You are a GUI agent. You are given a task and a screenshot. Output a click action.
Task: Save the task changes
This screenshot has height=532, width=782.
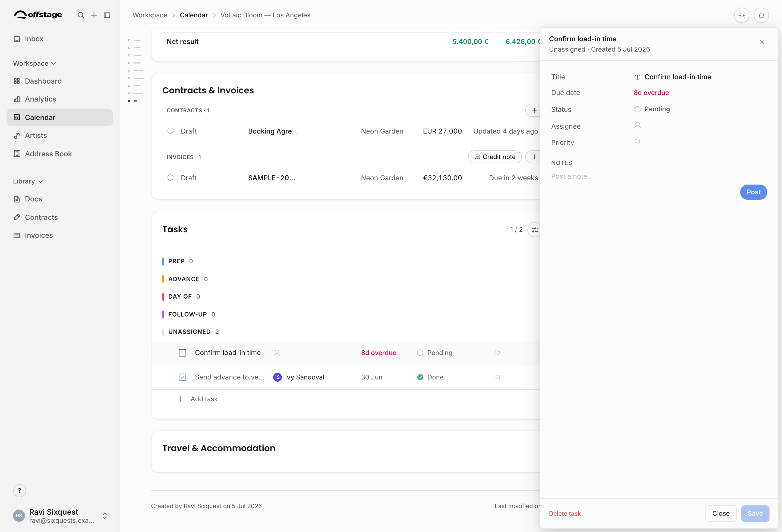755,514
